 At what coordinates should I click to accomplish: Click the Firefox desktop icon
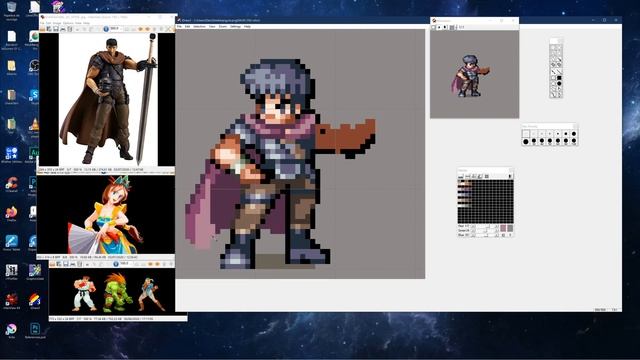point(11,213)
